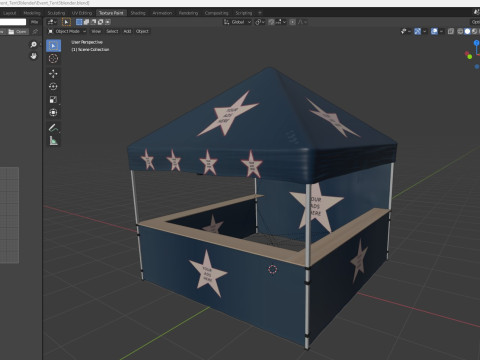Switch to material preview shading
Viewport: 480px width, 360px height.
474,31
